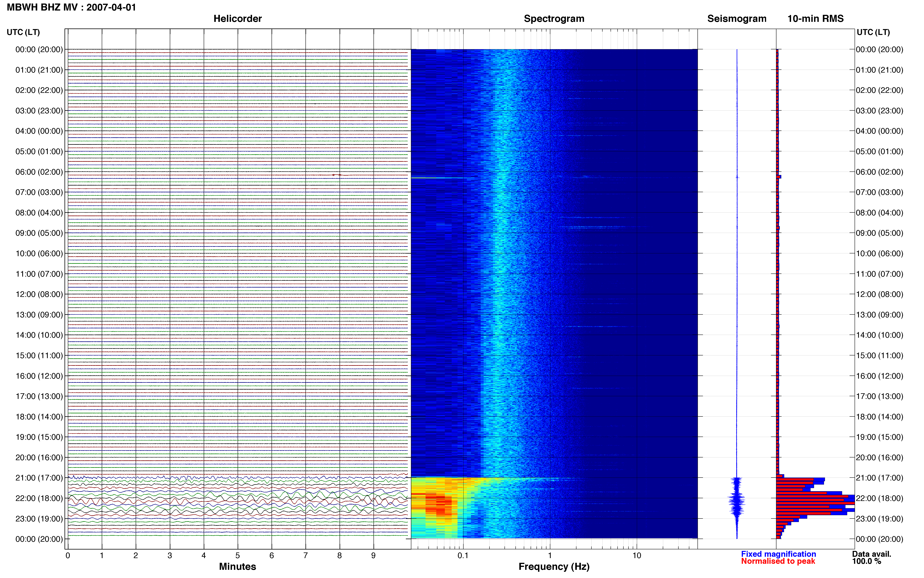924x578 pixels.
Task: Click '23:00 (19:00)' on the Helicorder time axis
Action: 39,519
